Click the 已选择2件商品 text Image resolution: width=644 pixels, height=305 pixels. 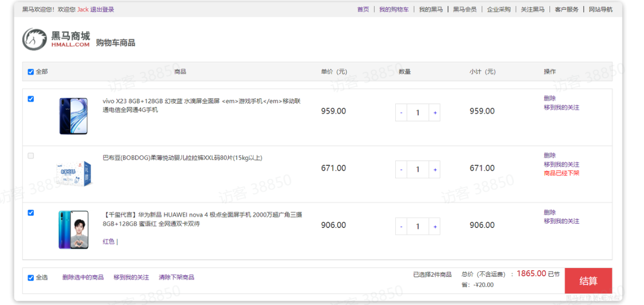[432, 275]
